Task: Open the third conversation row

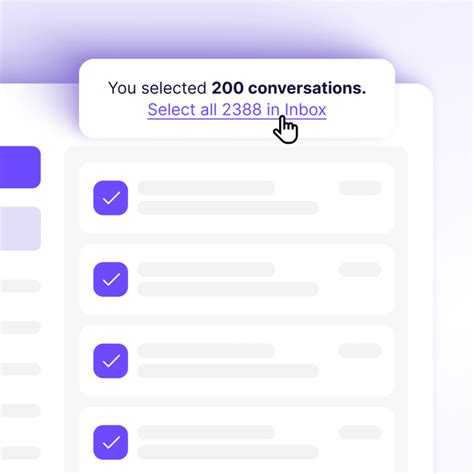Action: point(237,361)
